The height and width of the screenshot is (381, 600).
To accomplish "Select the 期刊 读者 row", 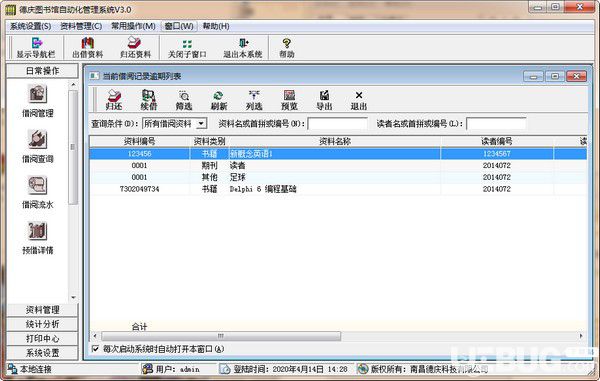I will tap(338, 166).
